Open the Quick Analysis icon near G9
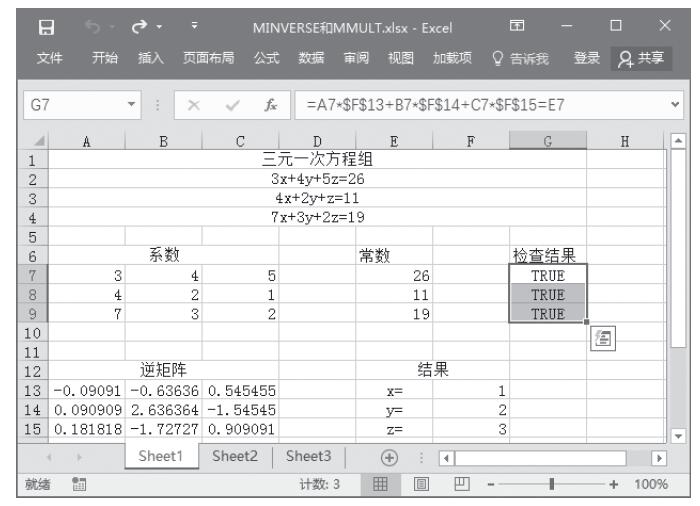 pos(602,339)
